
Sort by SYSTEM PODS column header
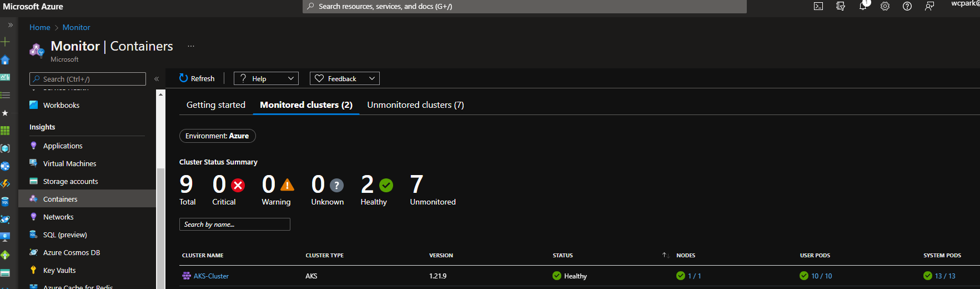(942, 256)
